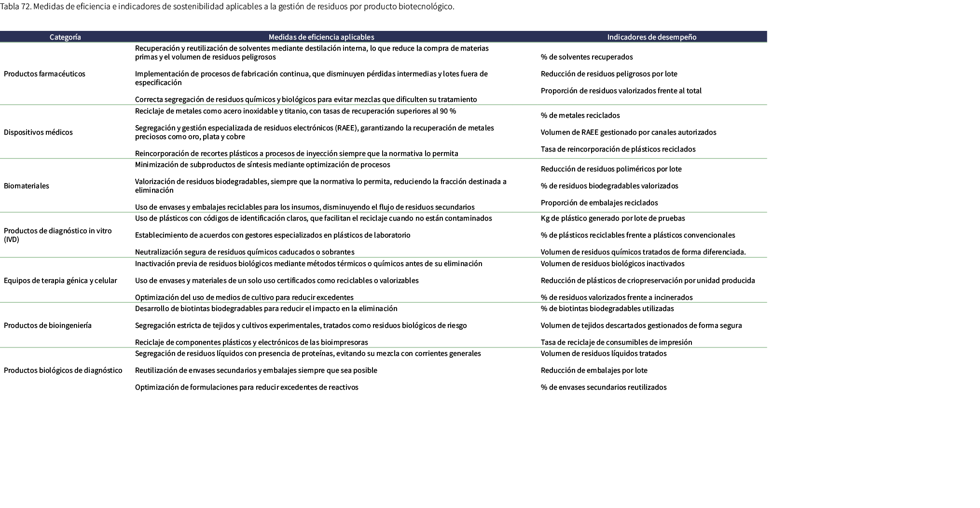Click the 'Biomateriales' category cell
Screen dimensions: 980x508
pos(27,186)
